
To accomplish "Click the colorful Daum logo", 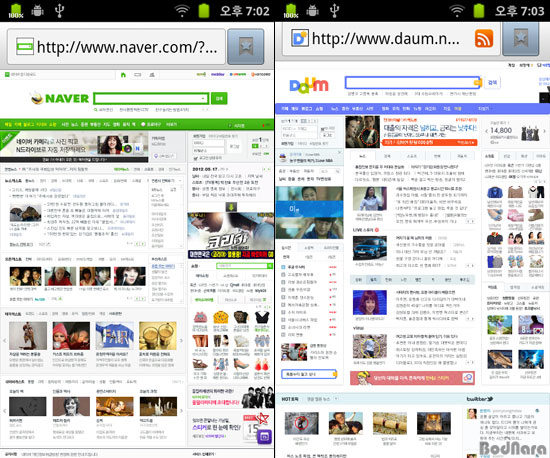I will point(309,85).
